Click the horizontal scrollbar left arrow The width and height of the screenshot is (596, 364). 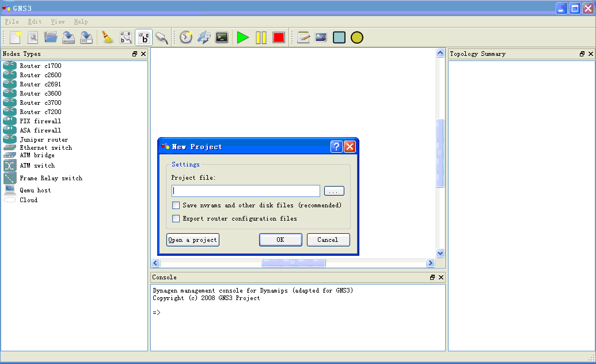[155, 263]
